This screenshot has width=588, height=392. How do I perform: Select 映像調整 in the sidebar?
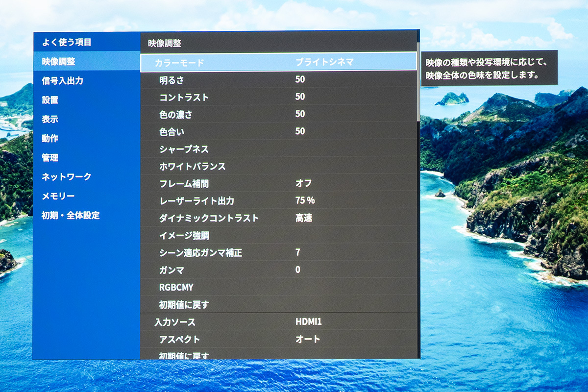click(87, 61)
